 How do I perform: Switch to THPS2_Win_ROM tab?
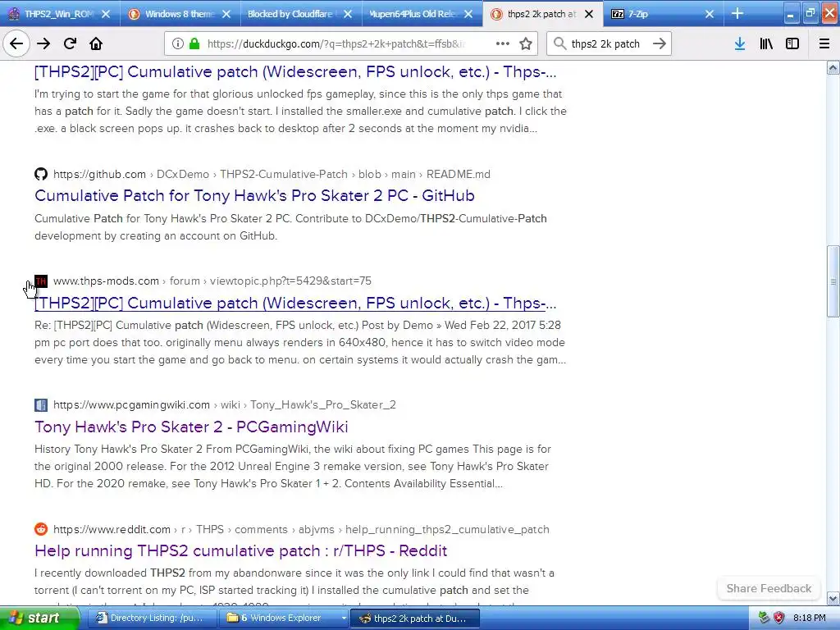coord(59,14)
